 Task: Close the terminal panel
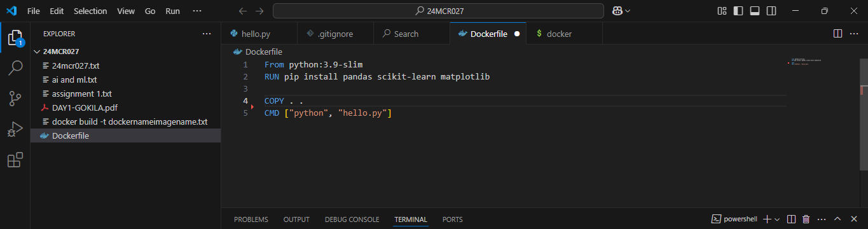[853, 219]
